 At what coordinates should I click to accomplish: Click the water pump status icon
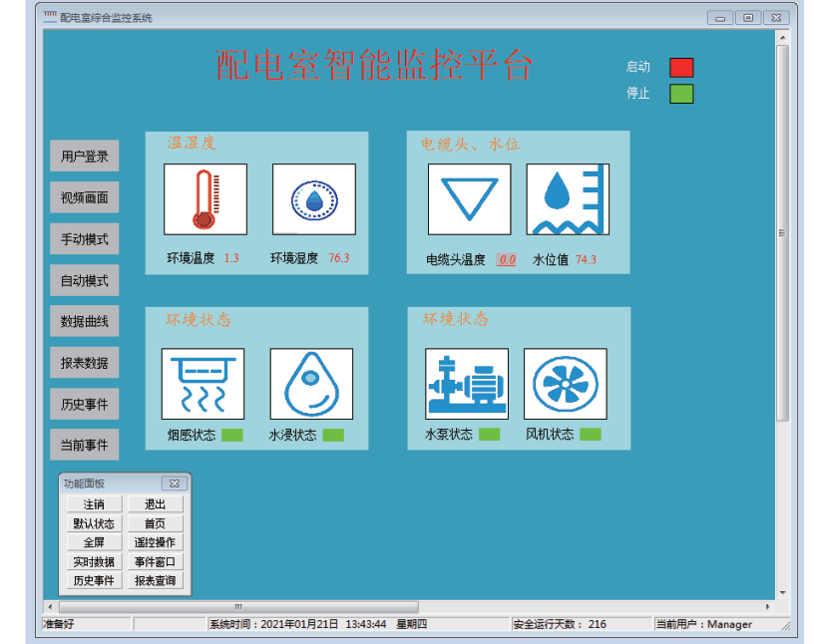[466, 384]
